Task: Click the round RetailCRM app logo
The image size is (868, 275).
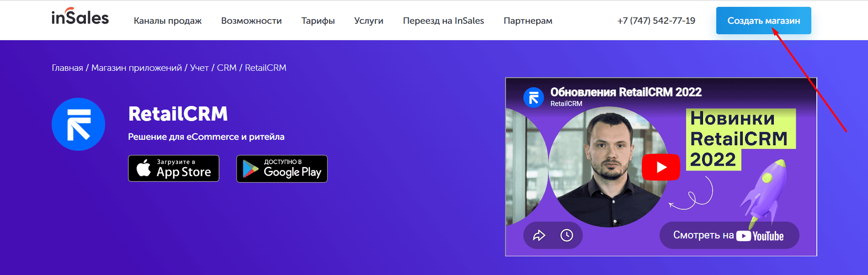Action: (78, 124)
